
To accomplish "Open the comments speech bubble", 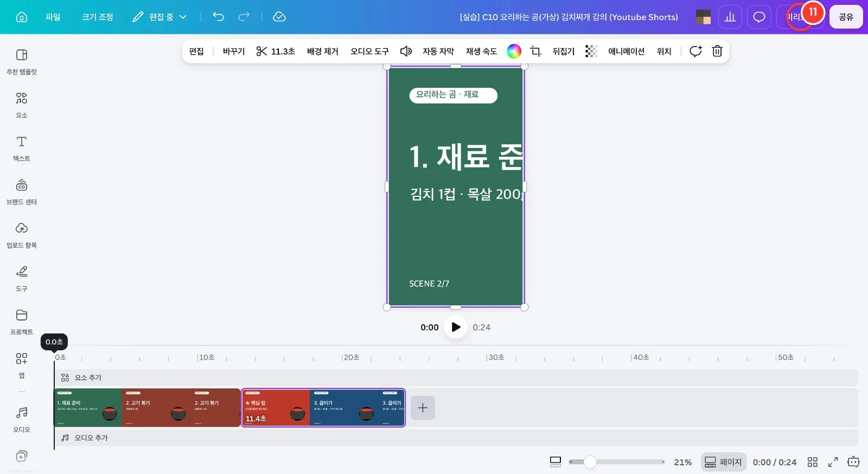I will pyautogui.click(x=759, y=17).
